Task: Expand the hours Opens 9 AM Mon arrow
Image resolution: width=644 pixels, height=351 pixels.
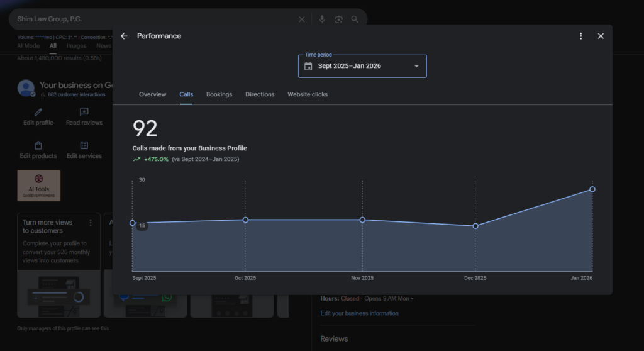Action: (x=411, y=299)
